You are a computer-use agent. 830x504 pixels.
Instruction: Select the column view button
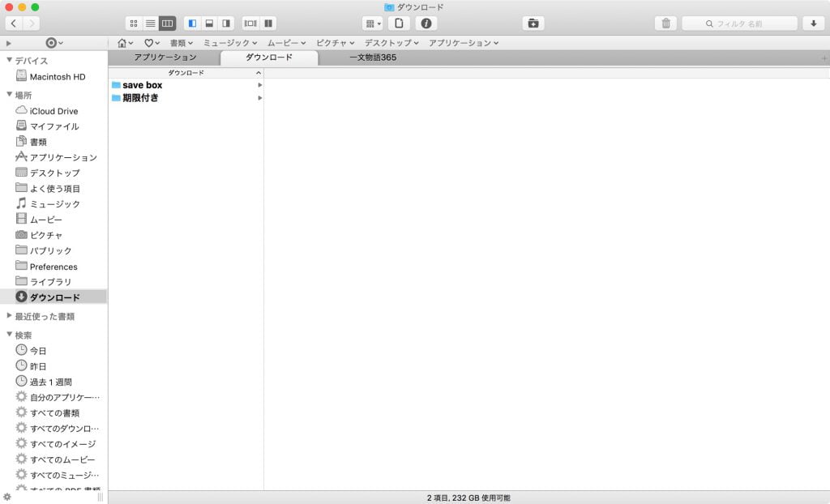(167, 23)
